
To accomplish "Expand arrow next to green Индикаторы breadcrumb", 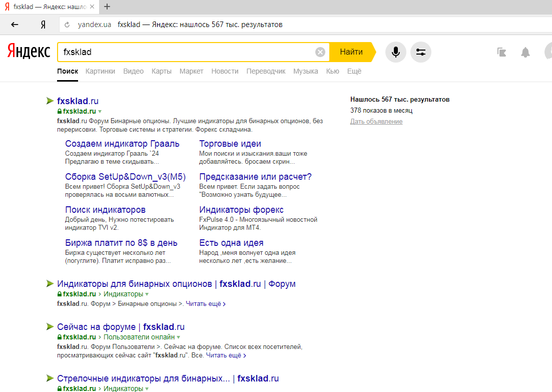I will (147, 294).
